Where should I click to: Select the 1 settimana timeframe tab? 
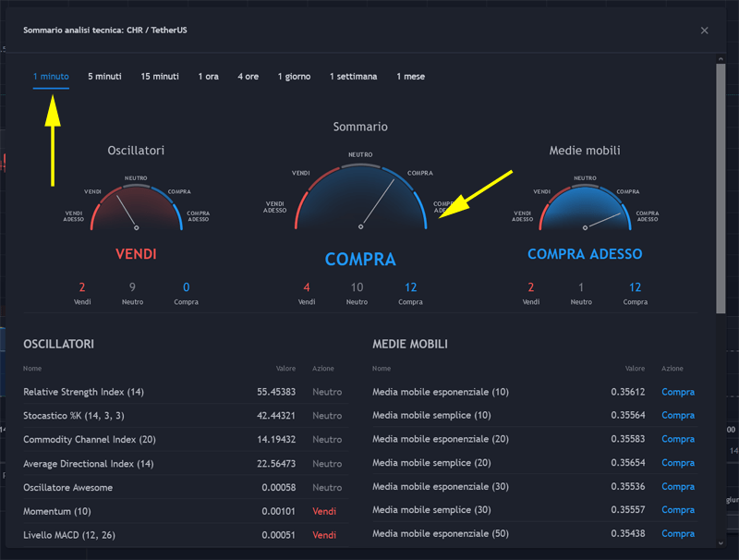click(x=352, y=77)
